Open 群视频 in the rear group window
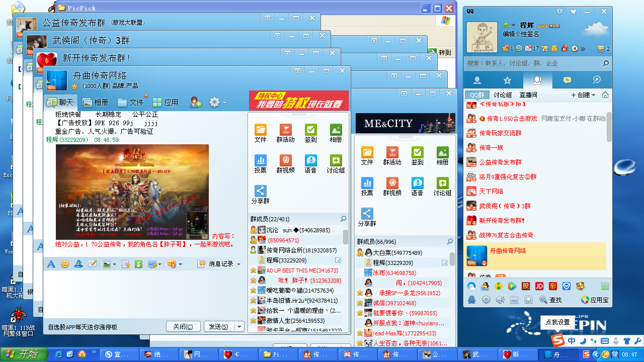Image resolution: width=644 pixels, height=362 pixels. click(392, 187)
